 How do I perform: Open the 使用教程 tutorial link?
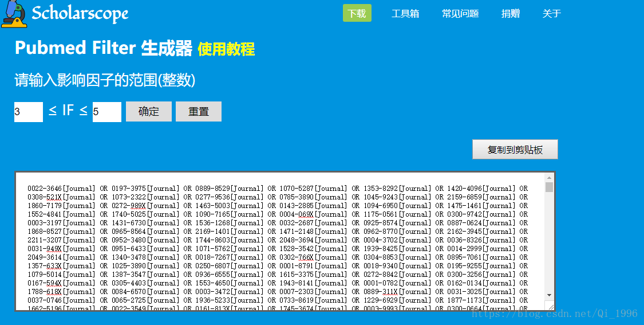point(226,49)
